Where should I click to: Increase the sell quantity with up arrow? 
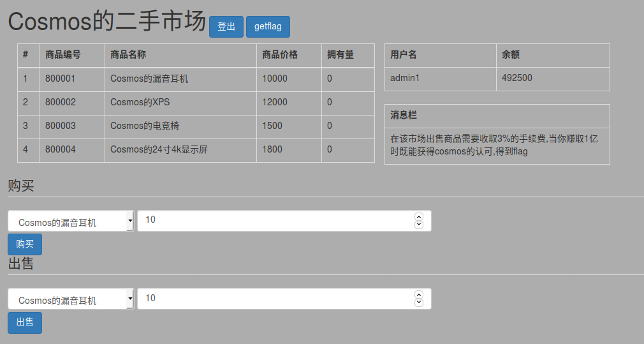click(419, 295)
